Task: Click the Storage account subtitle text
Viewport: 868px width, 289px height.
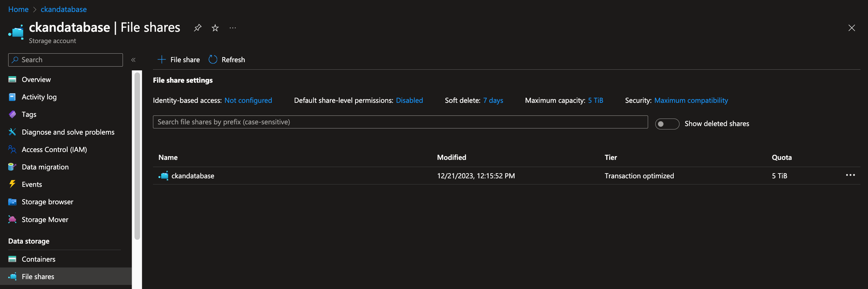Action: click(x=52, y=41)
